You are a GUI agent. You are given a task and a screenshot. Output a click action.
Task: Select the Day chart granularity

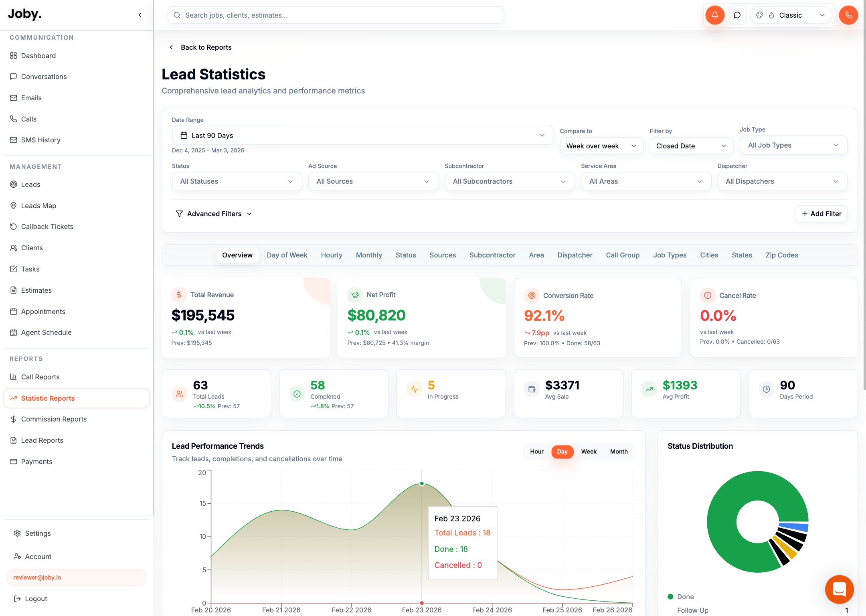pyautogui.click(x=562, y=452)
